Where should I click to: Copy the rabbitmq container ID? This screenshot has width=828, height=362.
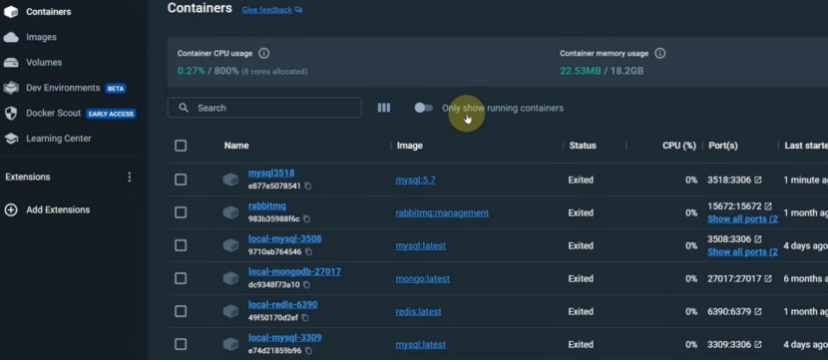click(306, 219)
